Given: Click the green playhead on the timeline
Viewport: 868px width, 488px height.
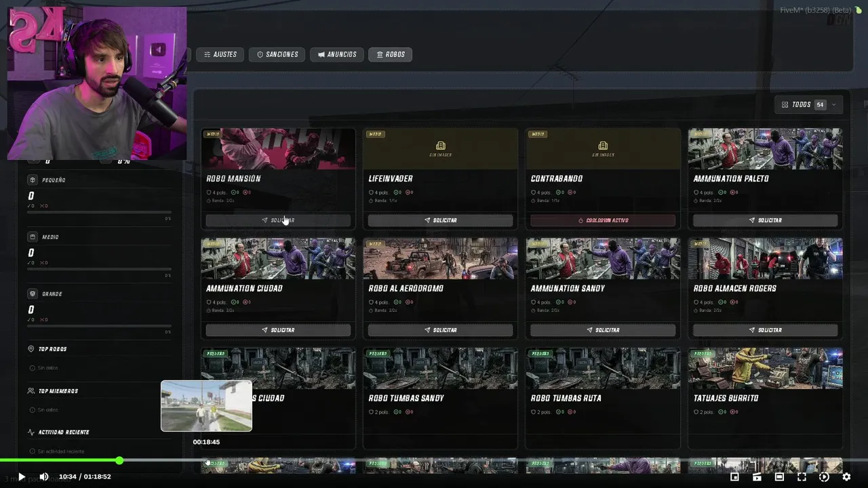Looking at the screenshot, I should coord(119,461).
